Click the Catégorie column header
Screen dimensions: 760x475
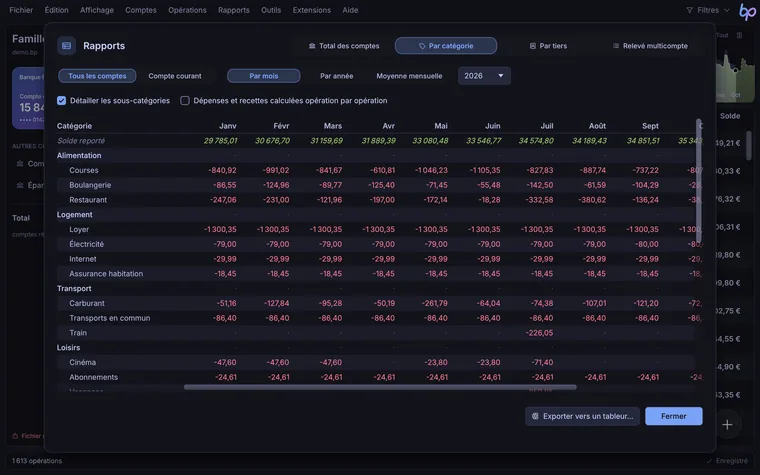[74, 126]
